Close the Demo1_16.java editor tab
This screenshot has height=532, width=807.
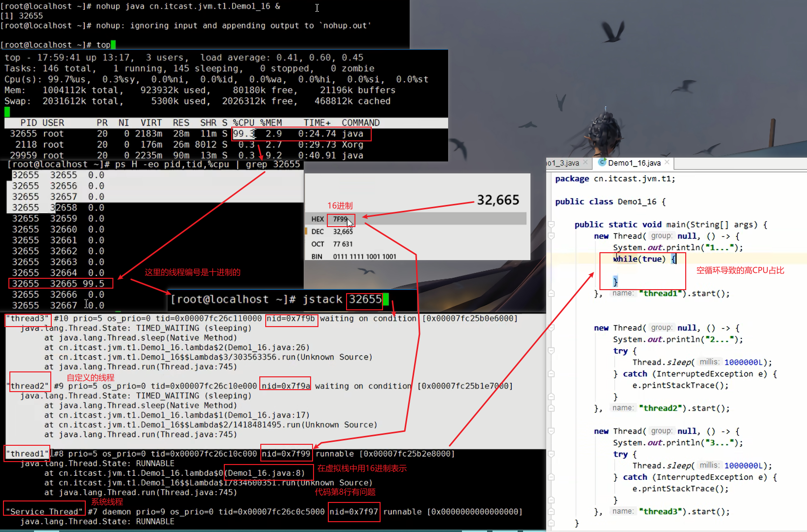pos(667,162)
